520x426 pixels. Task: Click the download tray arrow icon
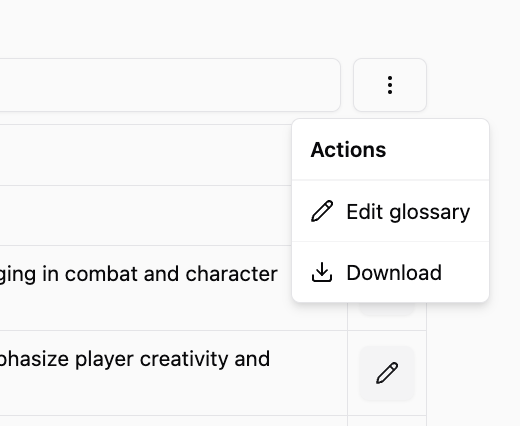point(322,272)
